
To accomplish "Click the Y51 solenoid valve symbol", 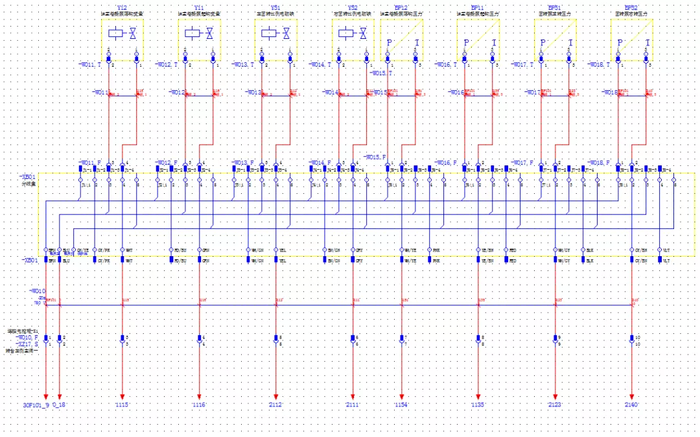I will pyautogui.click(x=275, y=35).
